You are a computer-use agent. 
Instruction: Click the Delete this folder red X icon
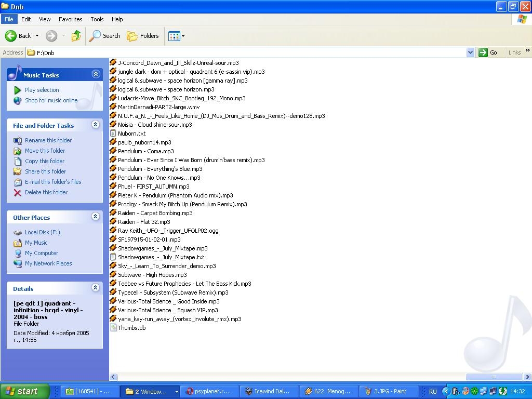18,192
